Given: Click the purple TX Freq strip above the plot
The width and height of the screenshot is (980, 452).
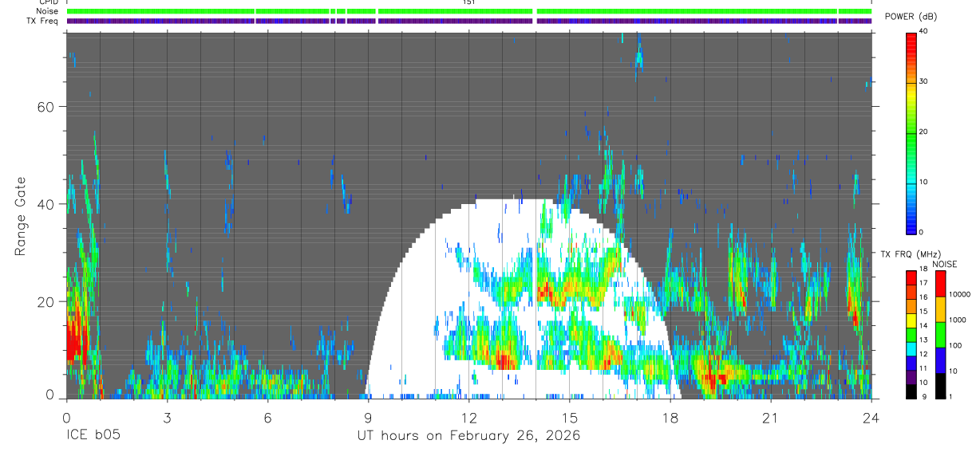Looking at the screenshot, I should coord(468,21).
